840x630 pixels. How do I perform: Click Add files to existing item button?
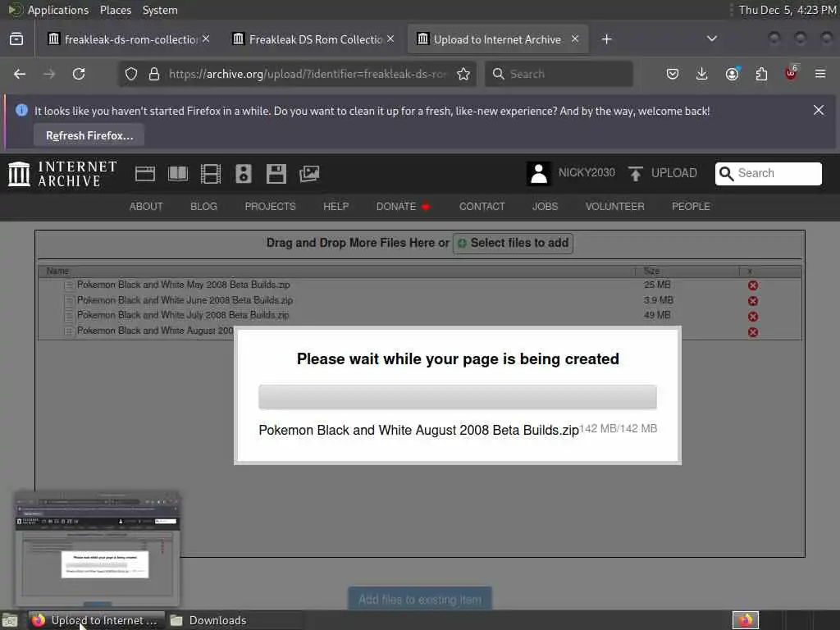pyautogui.click(x=420, y=600)
